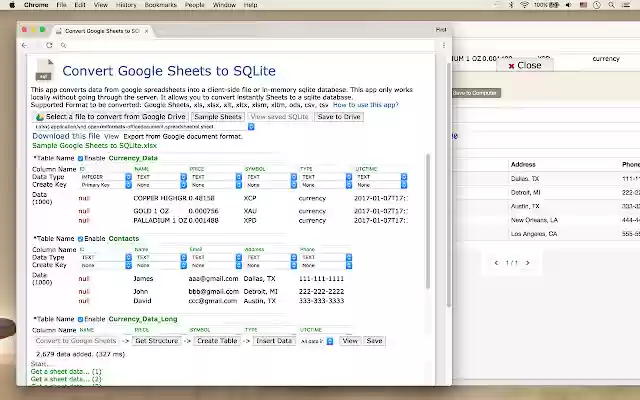640x400 pixels.
Task: Open the input source flag menu
Action: coord(583,5)
